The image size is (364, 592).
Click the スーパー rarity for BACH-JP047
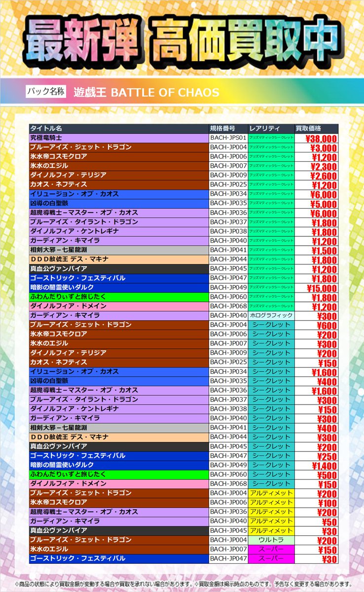click(271, 558)
